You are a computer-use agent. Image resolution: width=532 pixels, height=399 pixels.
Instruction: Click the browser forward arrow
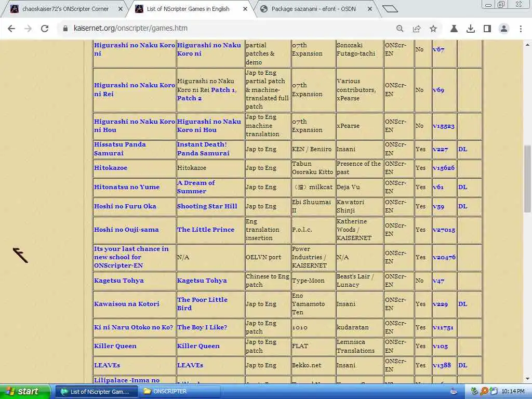tap(28, 29)
